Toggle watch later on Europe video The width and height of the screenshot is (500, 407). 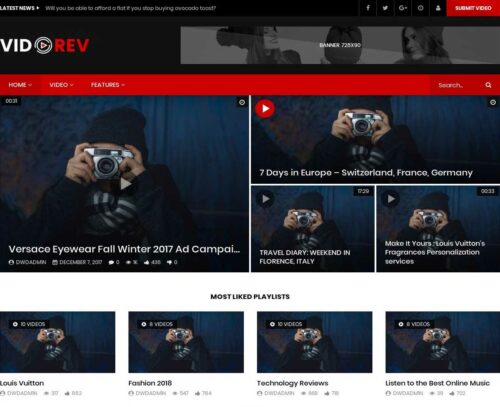coord(493,102)
